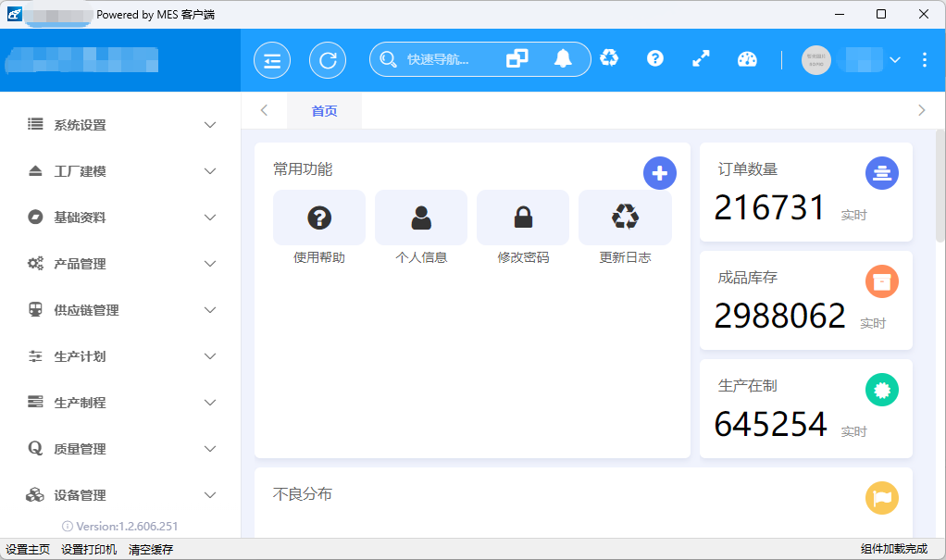Open 质量管理 menu item label
Viewport: 946px width, 560px height.
[81, 449]
